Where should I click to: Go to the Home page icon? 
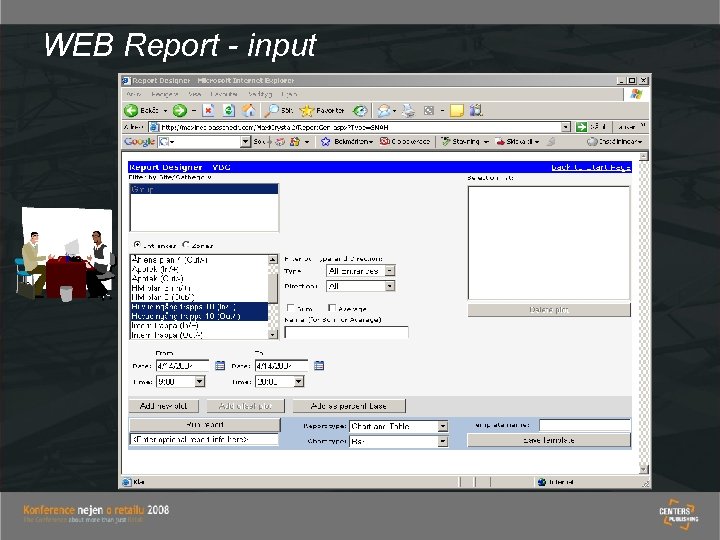249,110
